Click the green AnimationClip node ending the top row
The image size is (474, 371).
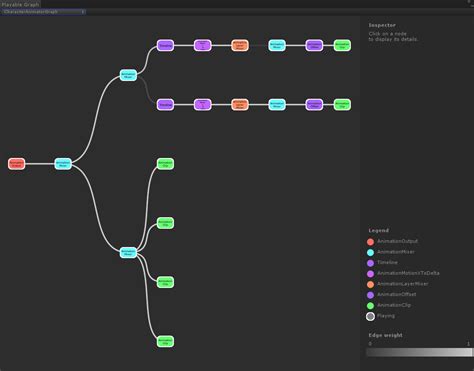pyautogui.click(x=342, y=45)
